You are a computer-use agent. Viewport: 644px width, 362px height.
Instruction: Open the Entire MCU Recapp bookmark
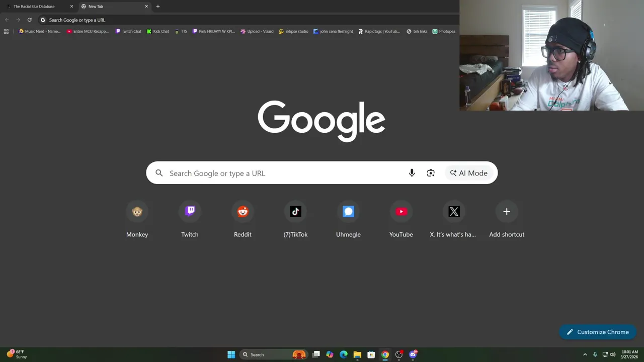point(88,31)
